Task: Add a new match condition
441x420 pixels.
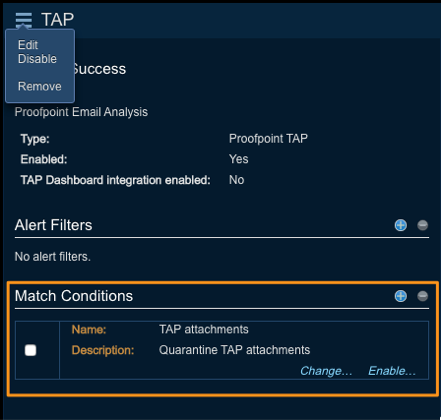Action: pos(401,296)
